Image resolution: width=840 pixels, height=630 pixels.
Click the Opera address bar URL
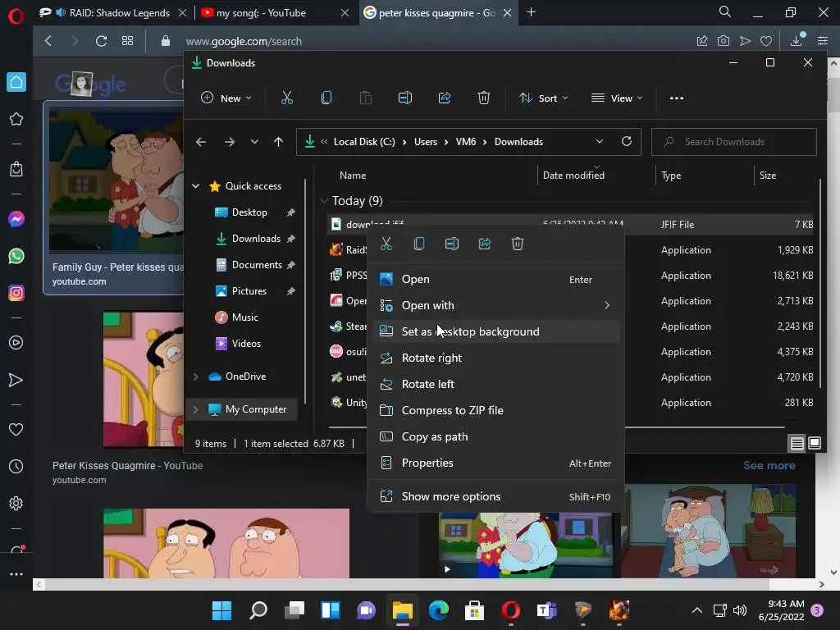point(244,41)
